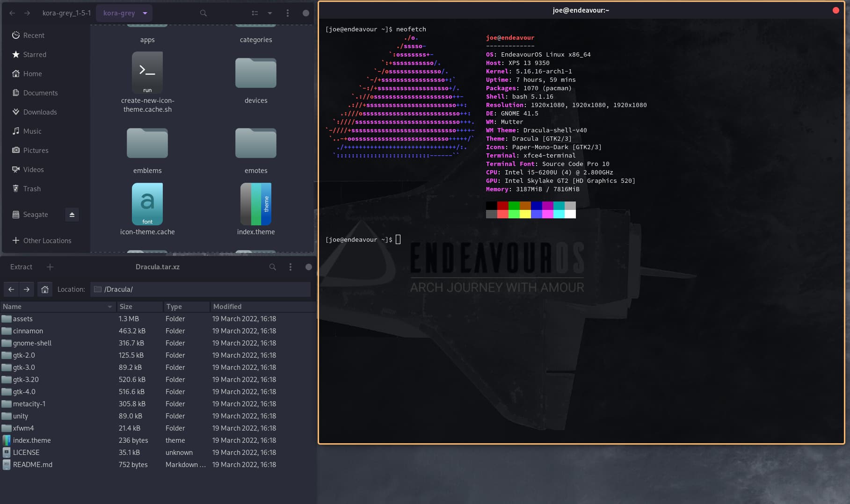Select the gtk-2.0 folder row
The width and height of the screenshot is (850, 504).
pos(158,355)
